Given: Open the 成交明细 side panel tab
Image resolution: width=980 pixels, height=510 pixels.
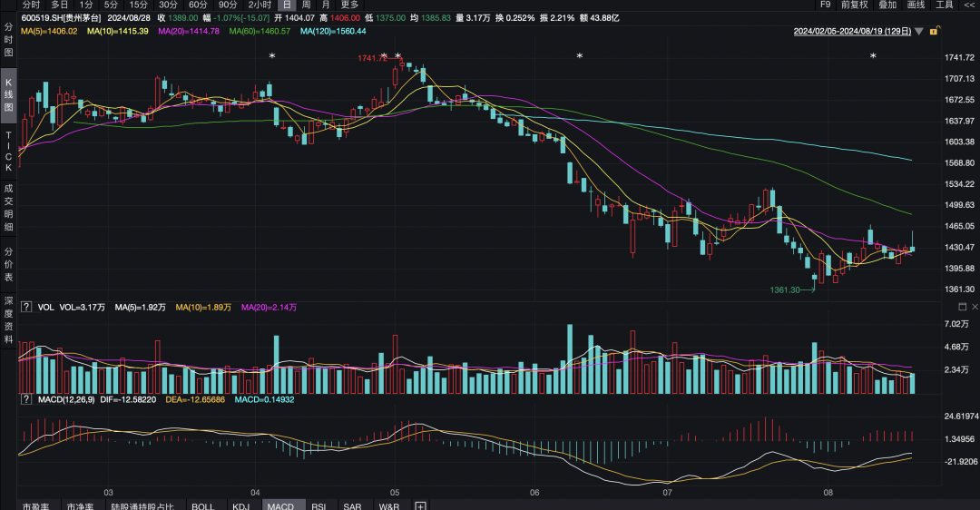Looking at the screenshot, I should pyautogui.click(x=8, y=207).
